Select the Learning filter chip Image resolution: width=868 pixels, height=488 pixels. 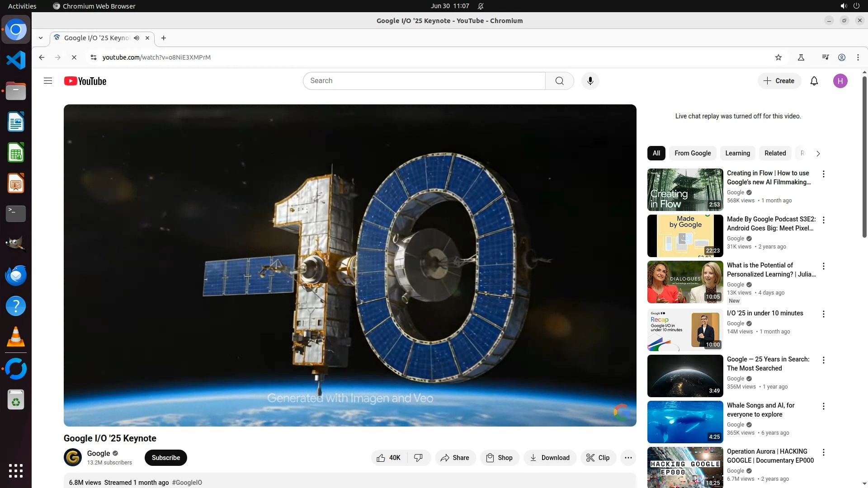click(737, 153)
